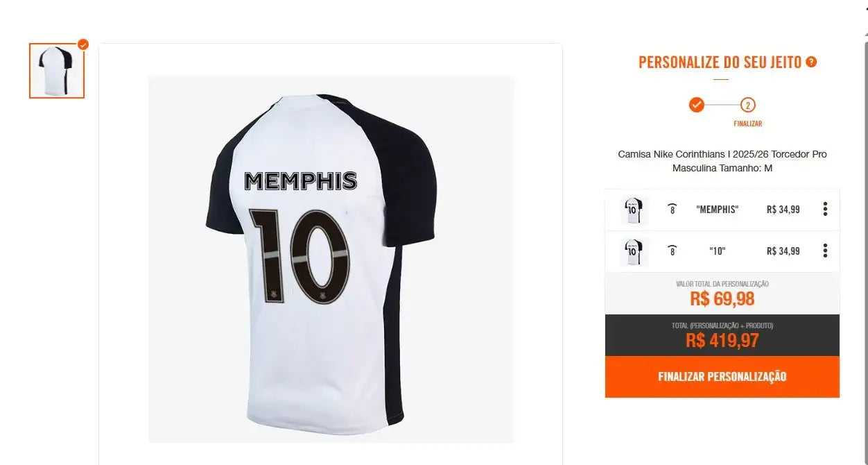The height and width of the screenshot is (465, 868).
Task: Click the Personalize do Seu Jeito heading
Action: pos(720,62)
